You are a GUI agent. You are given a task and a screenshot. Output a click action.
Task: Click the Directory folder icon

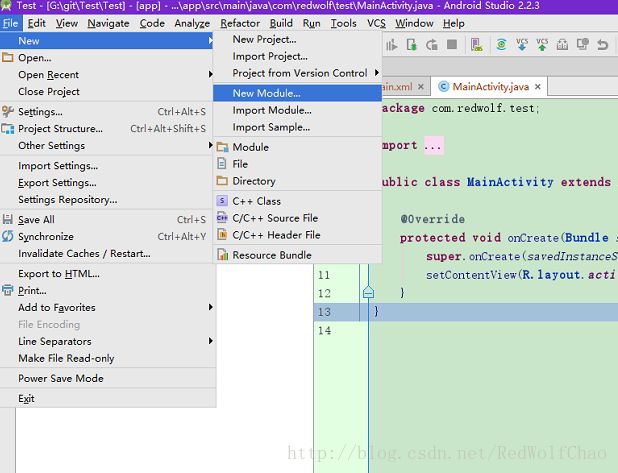222,181
